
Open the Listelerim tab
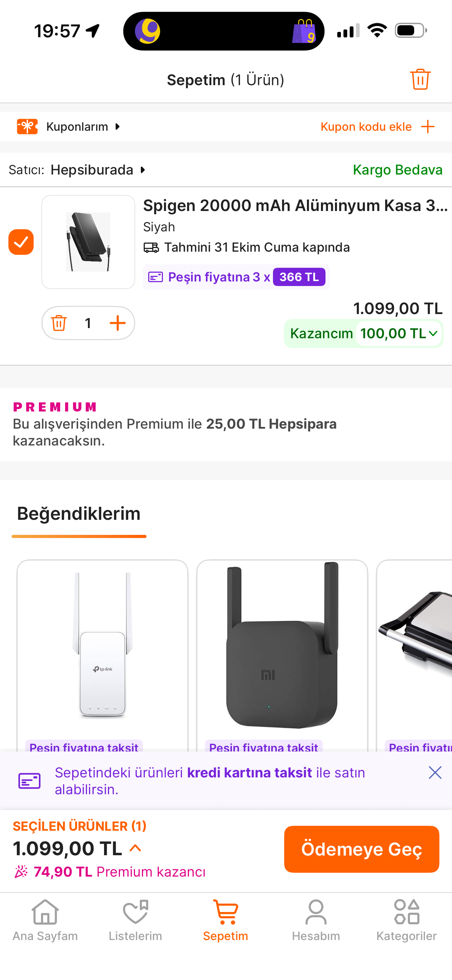[136, 919]
